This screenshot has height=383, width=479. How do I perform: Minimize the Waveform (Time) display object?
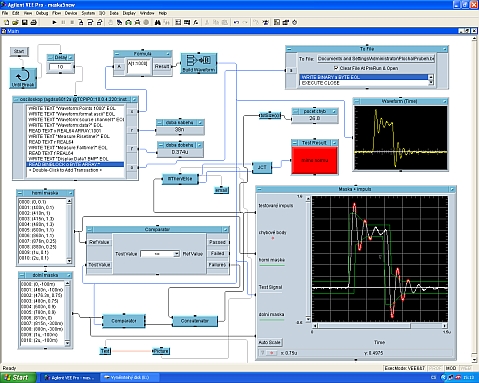(445, 101)
